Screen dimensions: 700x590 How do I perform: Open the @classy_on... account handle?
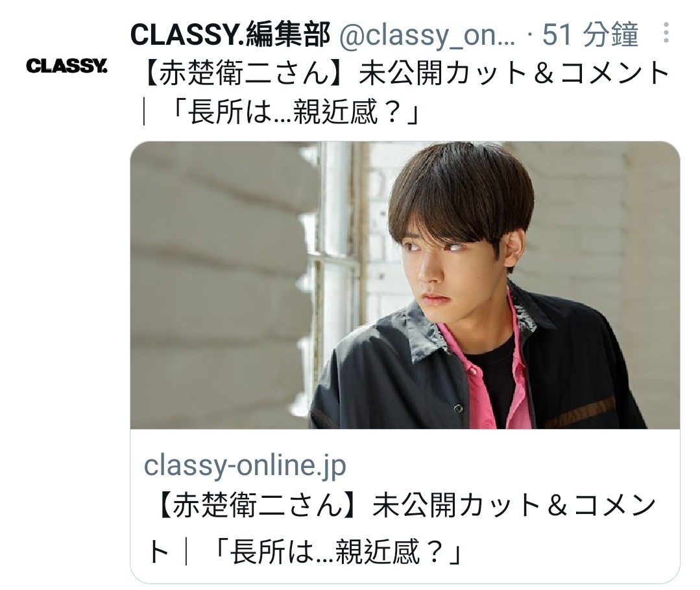click(428, 35)
